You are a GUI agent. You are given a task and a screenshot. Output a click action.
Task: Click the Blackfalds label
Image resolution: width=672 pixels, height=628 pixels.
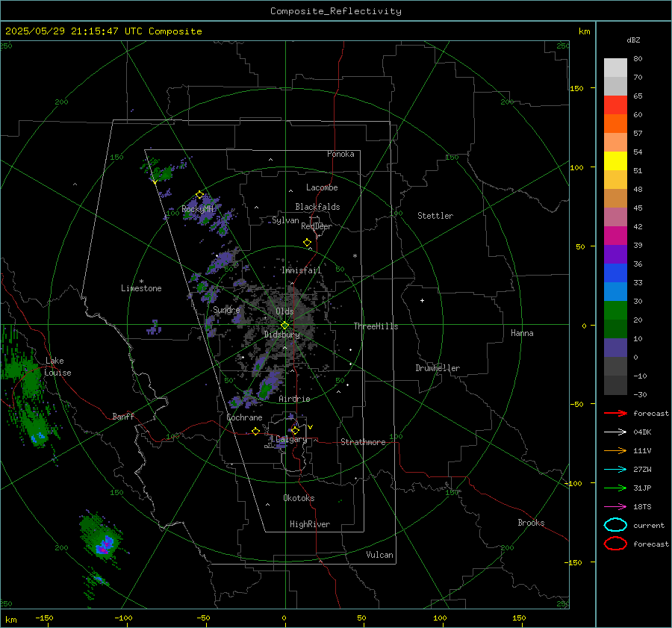[317, 207]
